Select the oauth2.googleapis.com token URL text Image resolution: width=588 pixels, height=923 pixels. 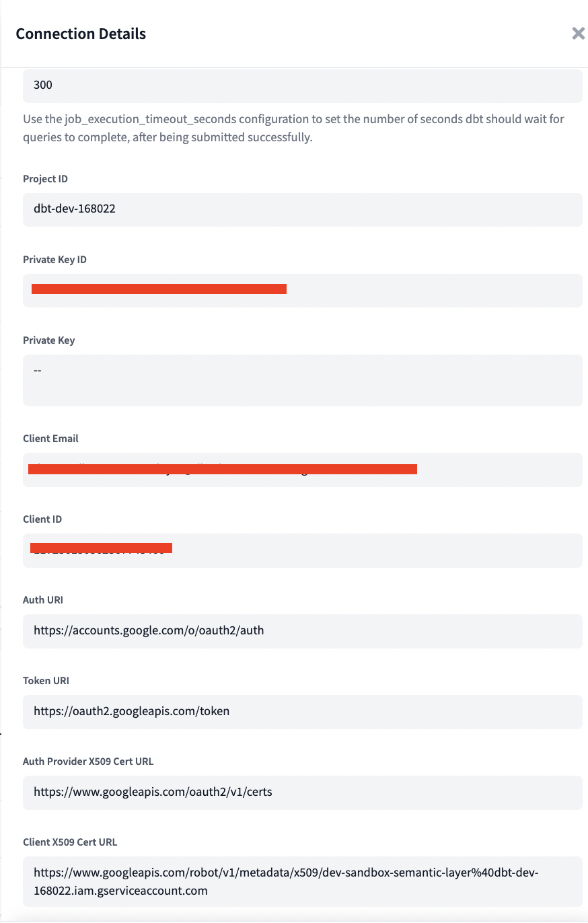(131, 712)
